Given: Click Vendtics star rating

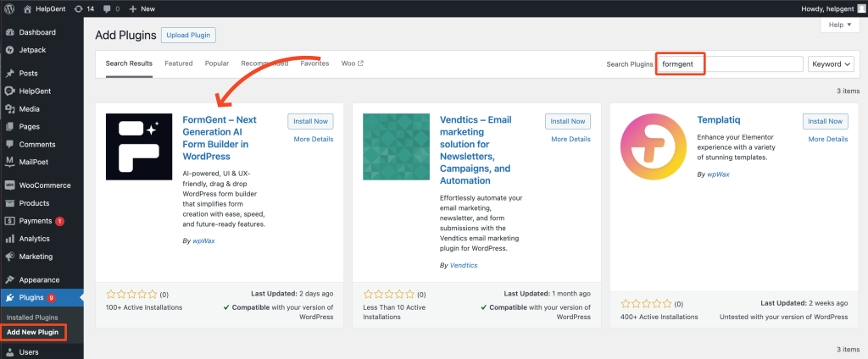Looking at the screenshot, I should click(x=388, y=295).
